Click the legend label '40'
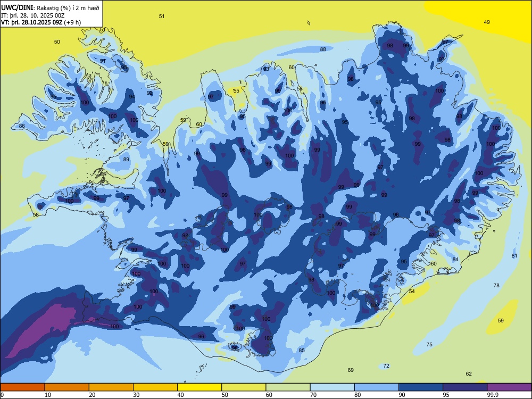Image resolution: width=532 pixels, height=399 pixels. coord(181,395)
